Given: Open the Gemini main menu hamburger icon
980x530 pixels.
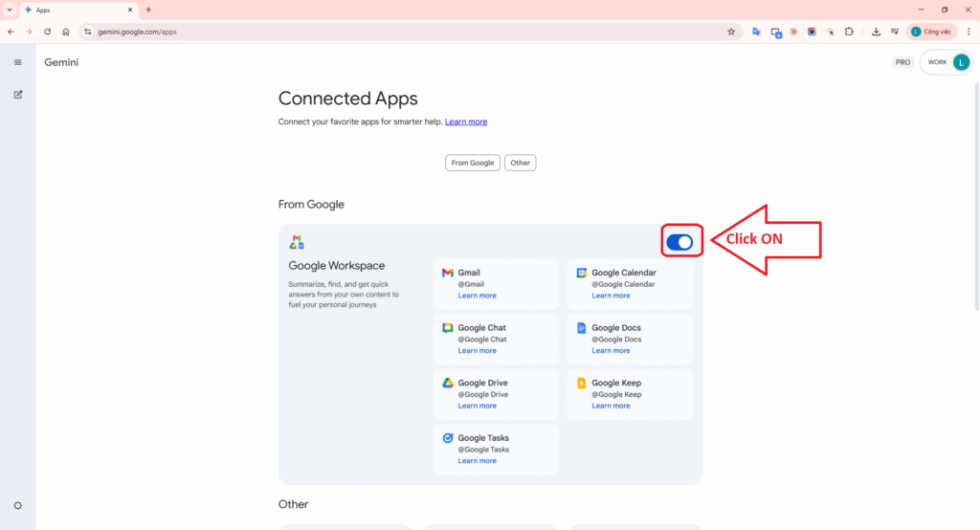Looking at the screenshot, I should 17,62.
